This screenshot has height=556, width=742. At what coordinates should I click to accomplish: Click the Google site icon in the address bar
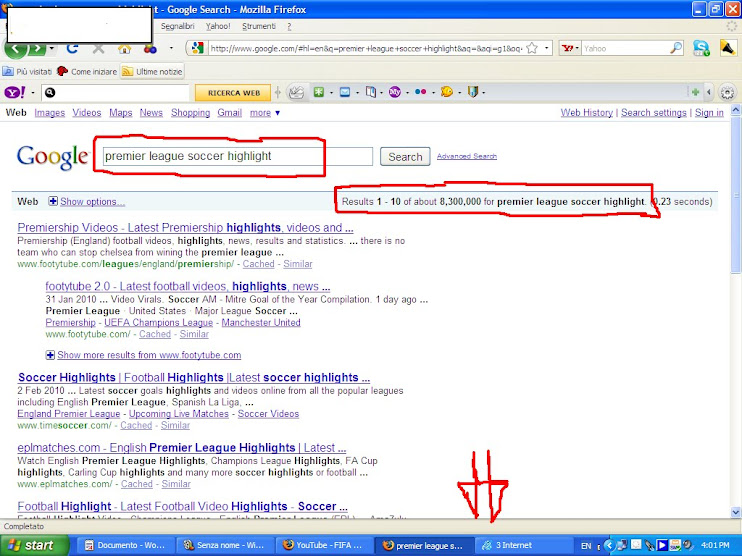coord(197,48)
